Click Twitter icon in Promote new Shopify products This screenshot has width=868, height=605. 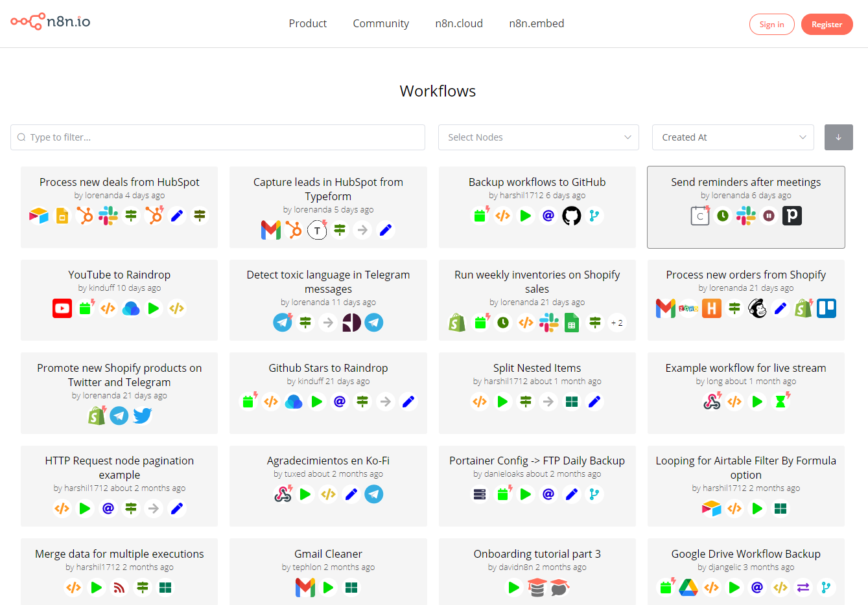[142, 415]
